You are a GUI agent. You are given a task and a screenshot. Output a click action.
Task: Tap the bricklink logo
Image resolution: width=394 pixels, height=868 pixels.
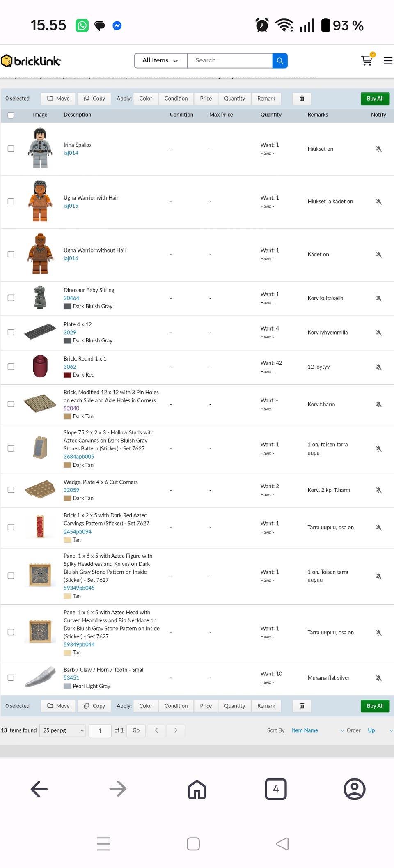[31, 61]
